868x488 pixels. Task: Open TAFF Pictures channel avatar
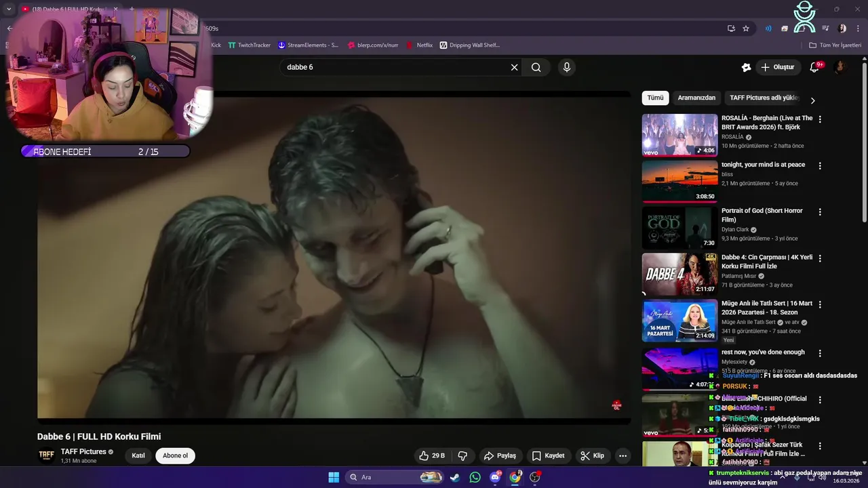[46, 455]
